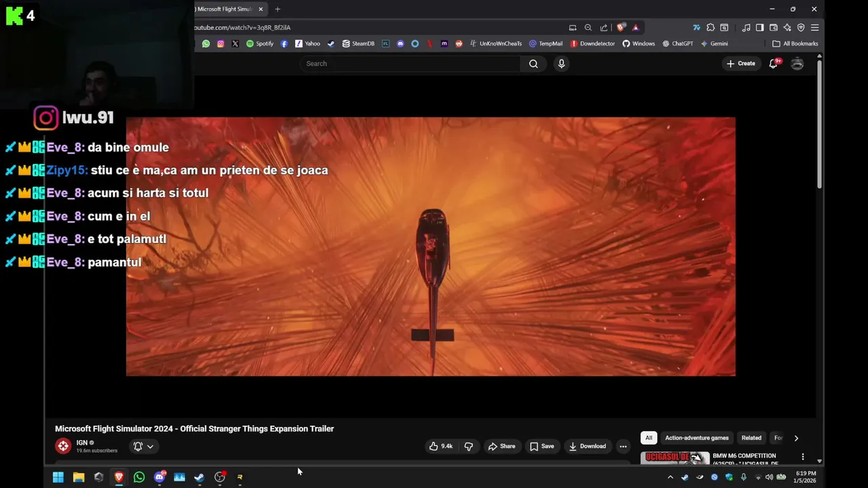Open options for BMW M6 Competition video
Viewport: 868px width, 488px height.
(x=803, y=457)
